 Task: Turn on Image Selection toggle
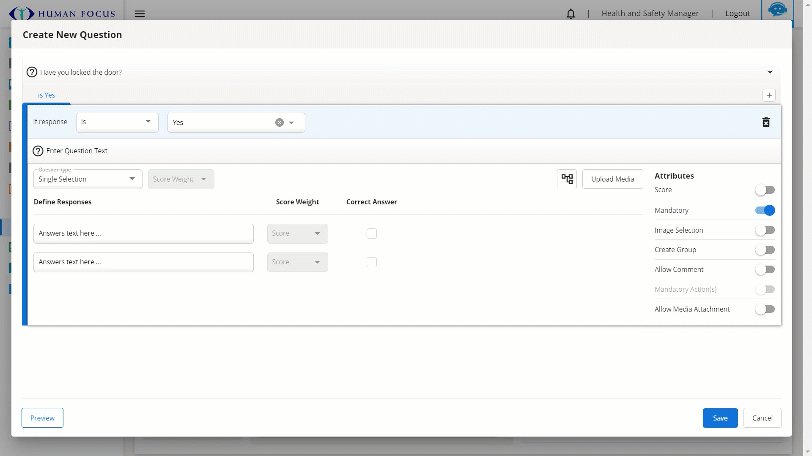pyautogui.click(x=765, y=230)
